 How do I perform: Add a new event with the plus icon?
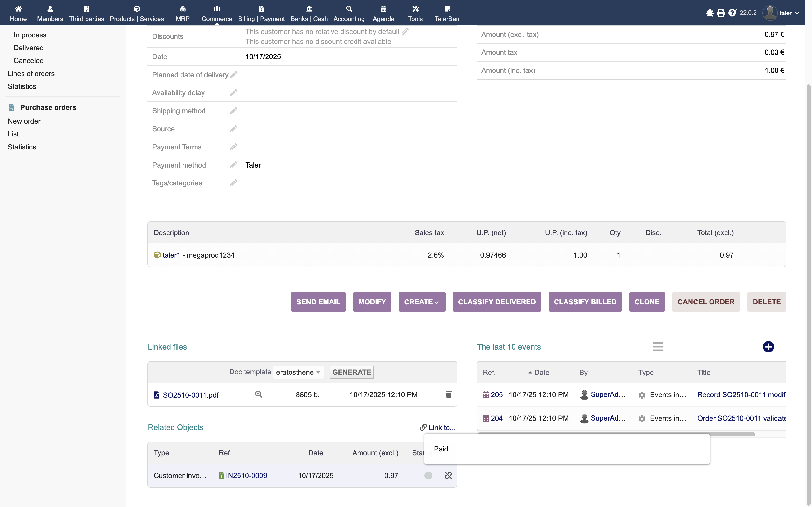(768, 347)
